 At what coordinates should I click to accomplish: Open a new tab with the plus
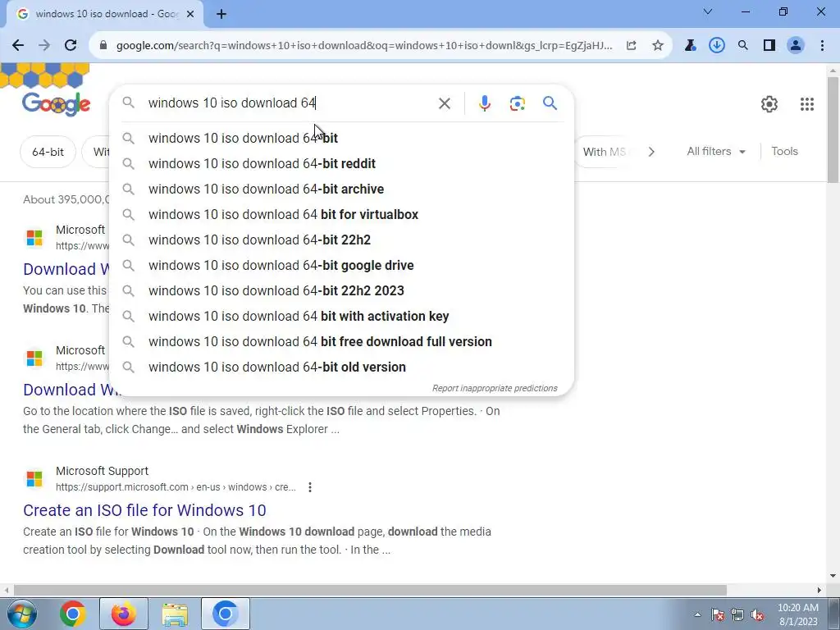pyautogui.click(x=221, y=14)
